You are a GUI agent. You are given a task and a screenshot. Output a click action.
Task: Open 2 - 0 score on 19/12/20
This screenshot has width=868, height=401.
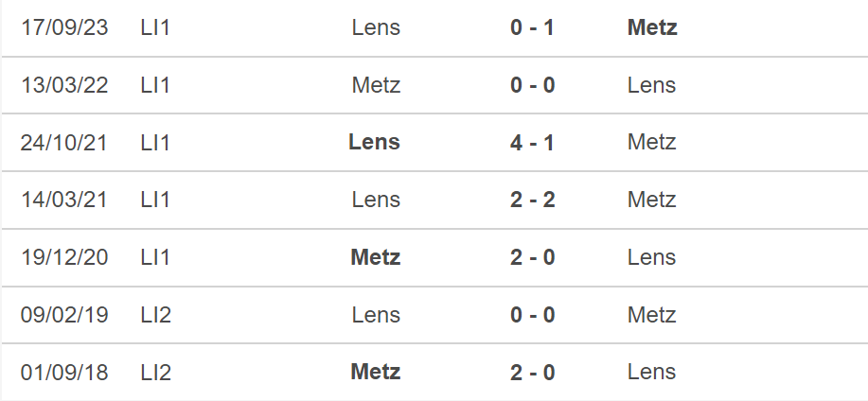coord(532,257)
